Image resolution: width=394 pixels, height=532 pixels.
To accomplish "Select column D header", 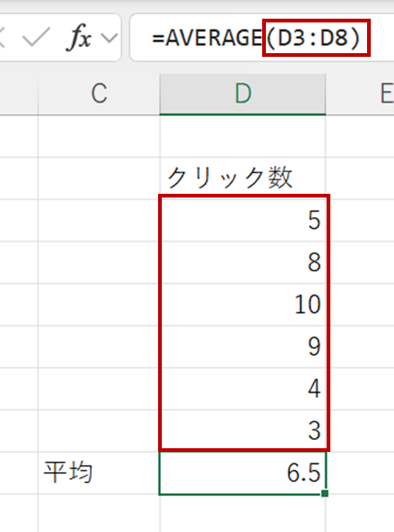I will [x=243, y=94].
